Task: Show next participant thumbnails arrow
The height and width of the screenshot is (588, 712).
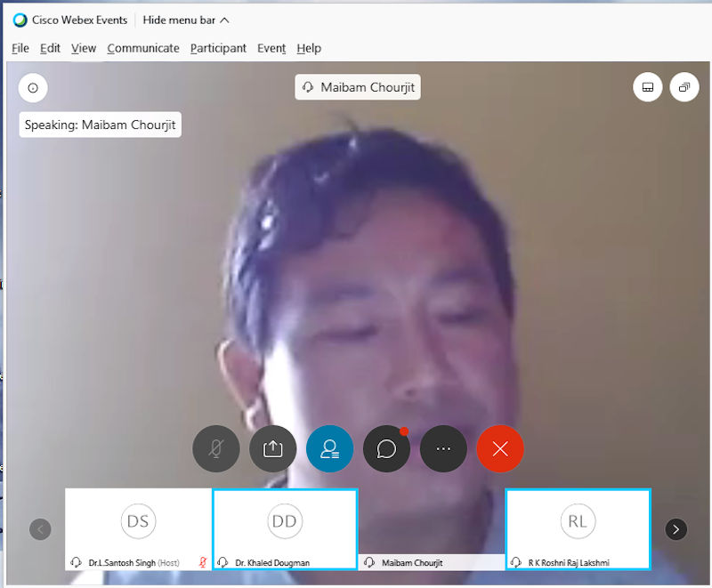Action: pos(676,529)
